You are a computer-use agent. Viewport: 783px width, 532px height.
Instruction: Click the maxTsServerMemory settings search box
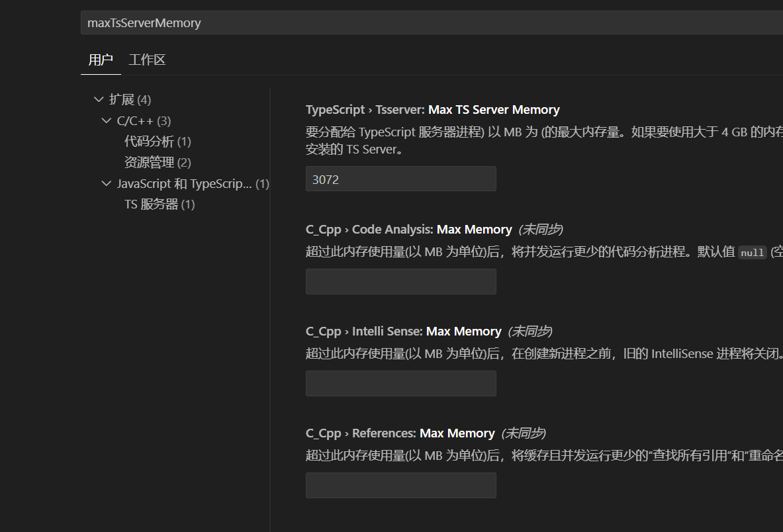(430, 22)
